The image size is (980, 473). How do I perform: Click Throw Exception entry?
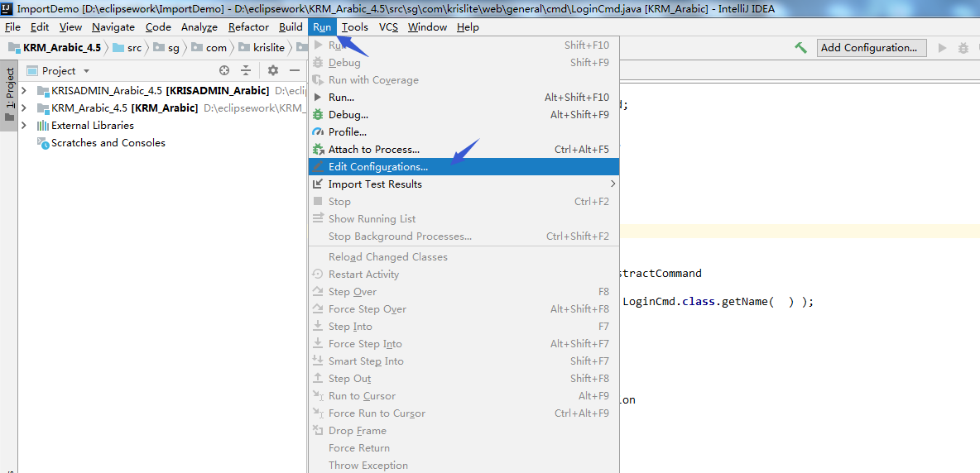pyautogui.click(x=464, y=465)
